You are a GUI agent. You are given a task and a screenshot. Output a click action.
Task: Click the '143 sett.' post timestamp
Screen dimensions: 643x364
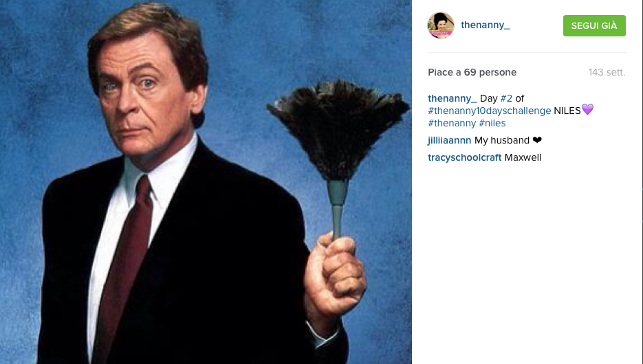607,73
